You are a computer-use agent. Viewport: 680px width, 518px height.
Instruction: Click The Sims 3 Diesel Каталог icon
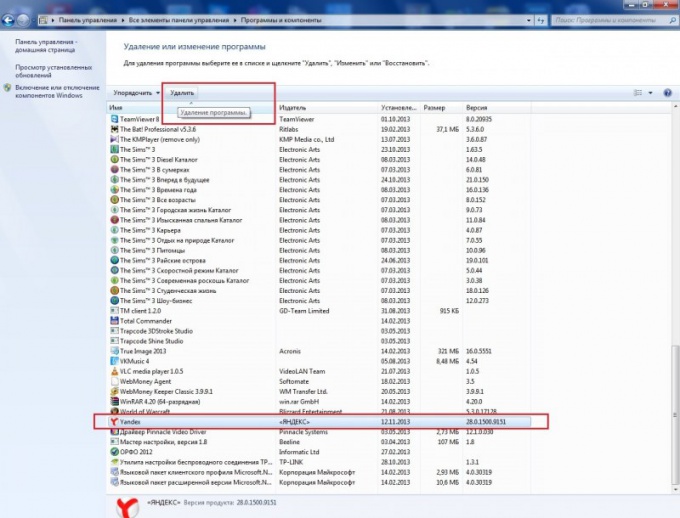[x=114, y=159]
